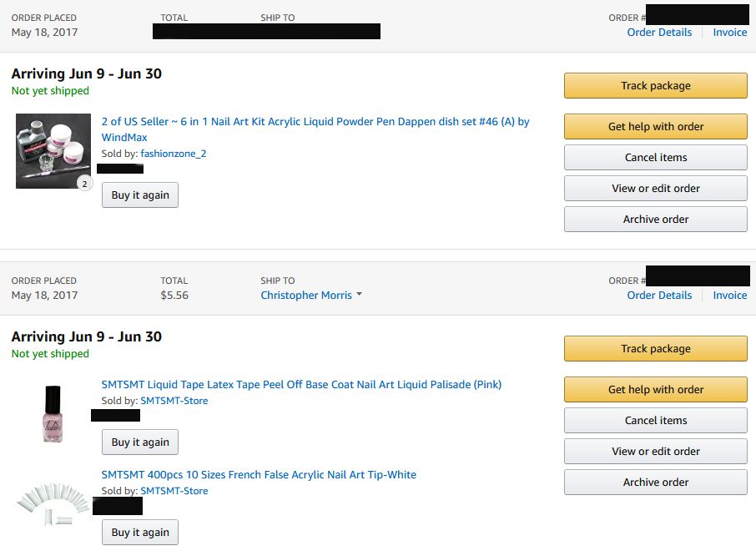Image resolution: width=756 pixels, height=546 pixels.
Task: Archive the first order
Action: point(655,220)
